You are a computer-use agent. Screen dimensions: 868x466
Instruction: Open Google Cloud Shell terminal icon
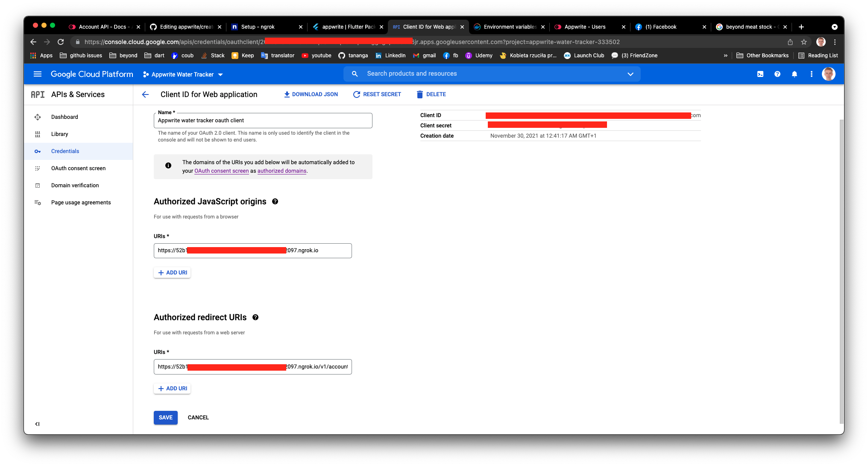(760, 74)
